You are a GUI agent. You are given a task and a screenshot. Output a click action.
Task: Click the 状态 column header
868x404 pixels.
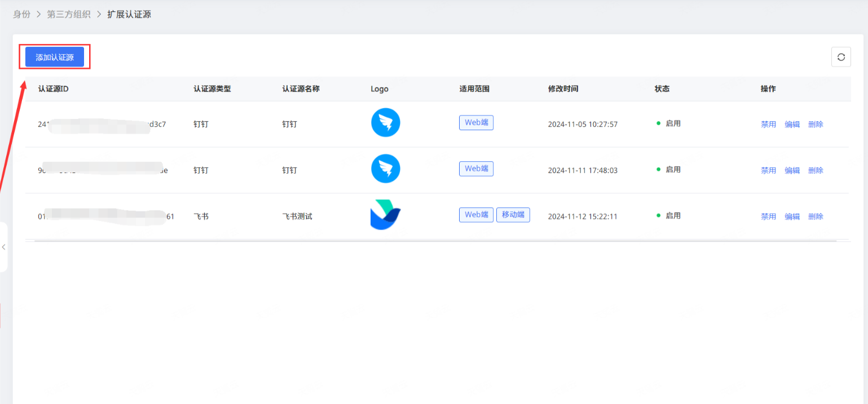[x=662, y=89]
